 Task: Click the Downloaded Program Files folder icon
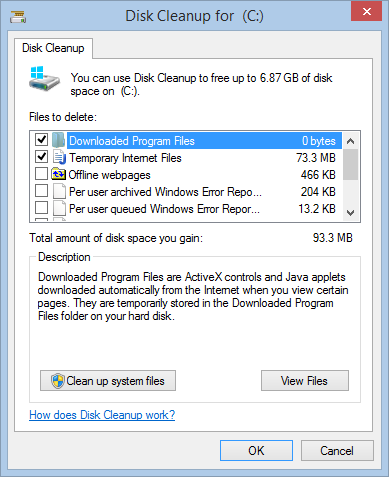[58, 140]
